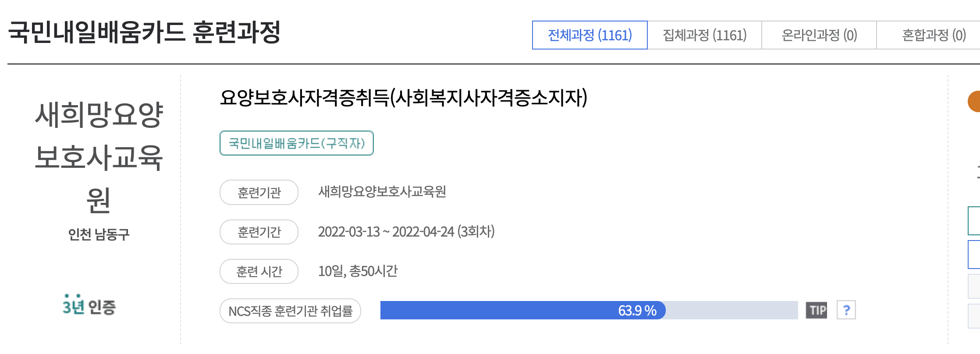Click the NCS직종 훈련기관 취업률 pill
Viewport: 980px width, 354px height.
click(290, 311)
